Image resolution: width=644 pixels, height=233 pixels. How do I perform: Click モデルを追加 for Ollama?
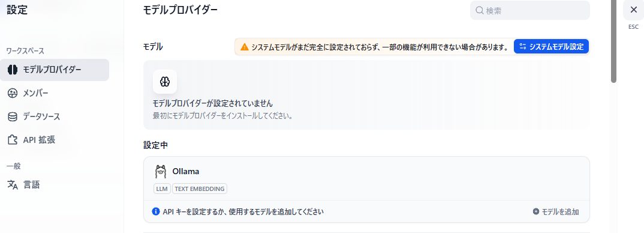556,212
